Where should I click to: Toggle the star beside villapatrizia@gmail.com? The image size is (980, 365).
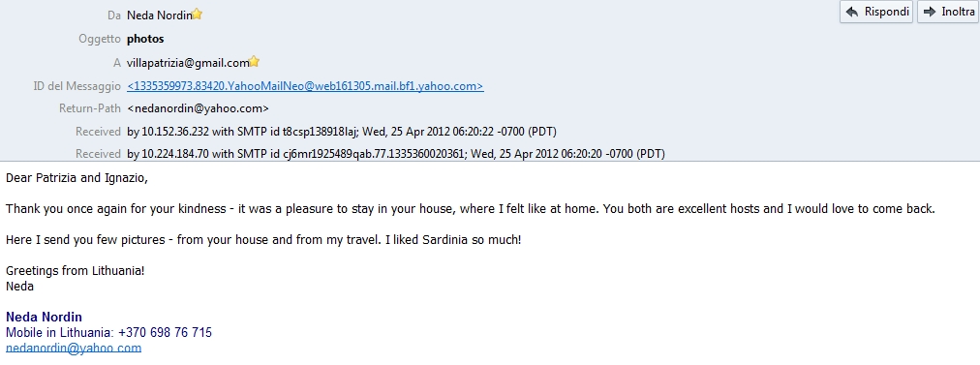[x=254, y=61]
